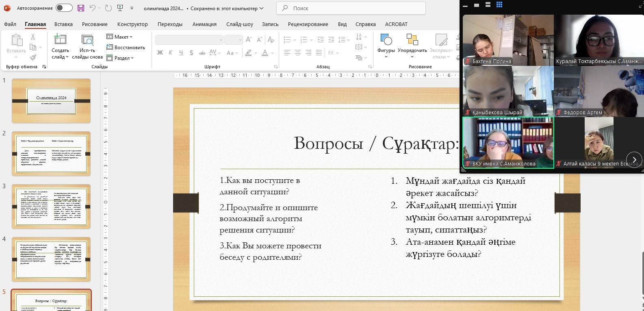Click the Arrange objects button
This screenshot has width=644, height=311.
(x=412, y=45)
